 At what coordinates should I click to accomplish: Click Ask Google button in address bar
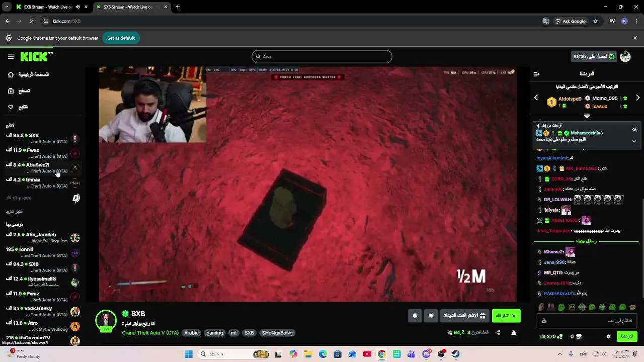click(571, 21)
